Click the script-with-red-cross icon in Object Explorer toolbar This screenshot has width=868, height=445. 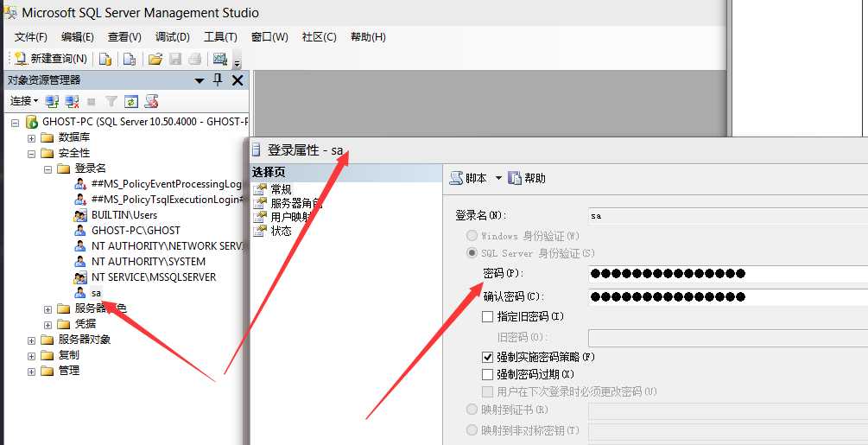click(x=151, y=101)
